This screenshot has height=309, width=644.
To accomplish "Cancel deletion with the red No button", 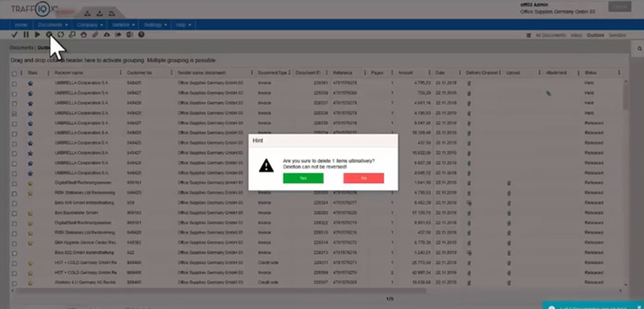I will (364, 178).
